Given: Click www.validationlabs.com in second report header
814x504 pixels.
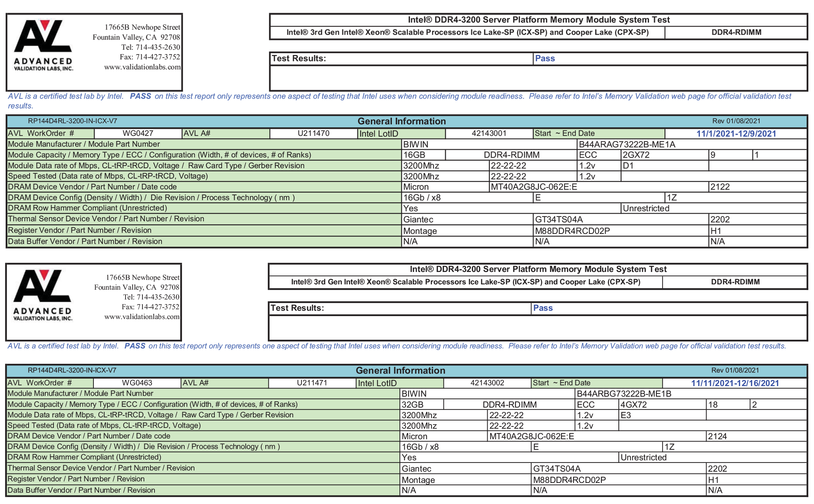Looking at the screenshot, I should tap(142, 317).
